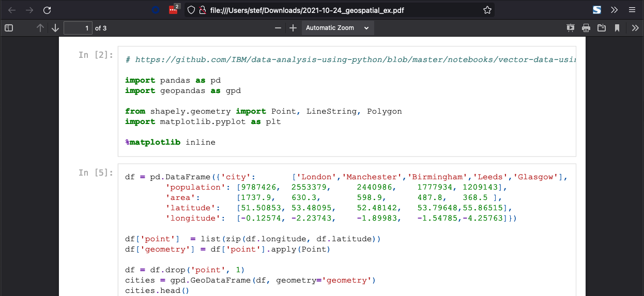Toggle the PDF sidebar

[x=9, y=28]
